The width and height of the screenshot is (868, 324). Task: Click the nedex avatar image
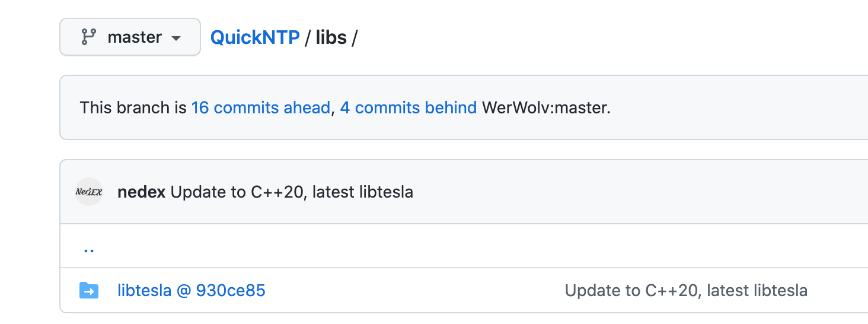click(89, 192)
